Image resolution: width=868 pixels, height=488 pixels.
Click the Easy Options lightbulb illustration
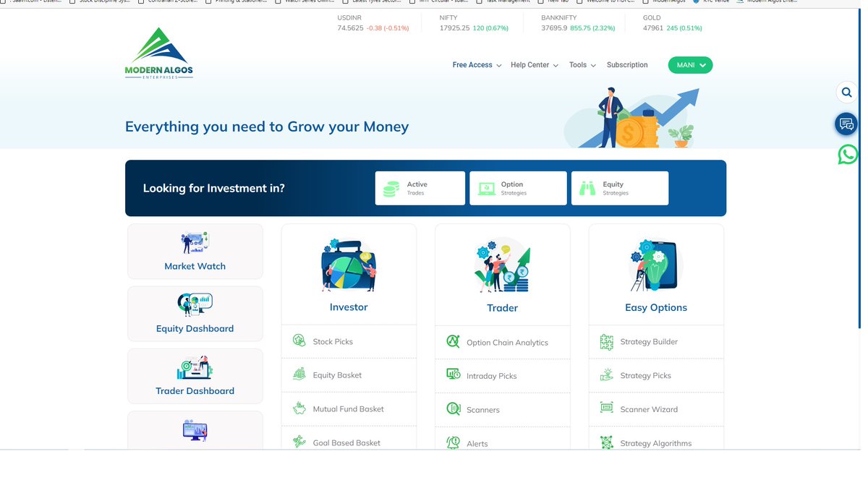click(x=655, y=265)
